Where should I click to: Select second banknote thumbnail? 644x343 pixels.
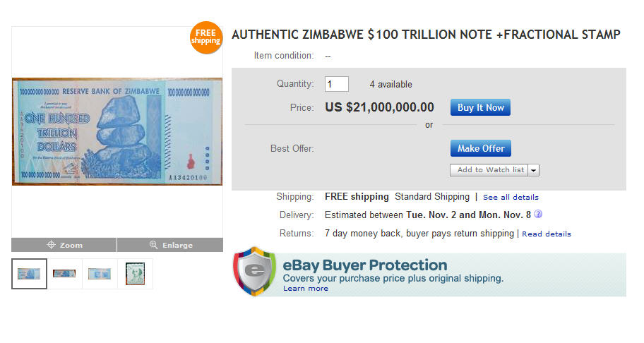point(64,274)
